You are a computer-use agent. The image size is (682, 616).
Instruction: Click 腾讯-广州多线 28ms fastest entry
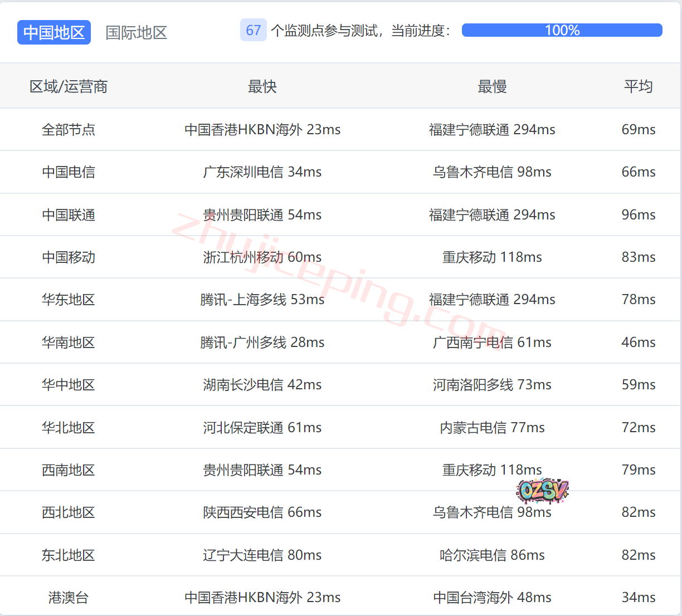coord(262,343)
